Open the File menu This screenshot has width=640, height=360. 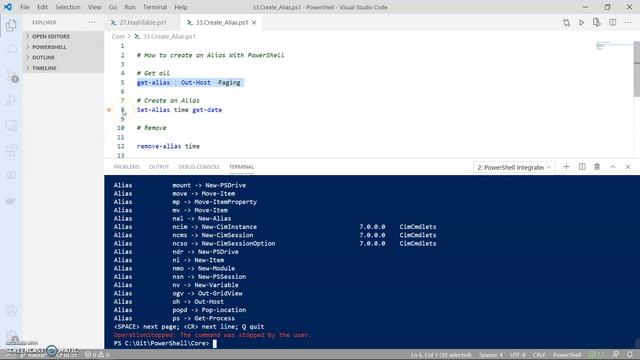click(25, 7)
